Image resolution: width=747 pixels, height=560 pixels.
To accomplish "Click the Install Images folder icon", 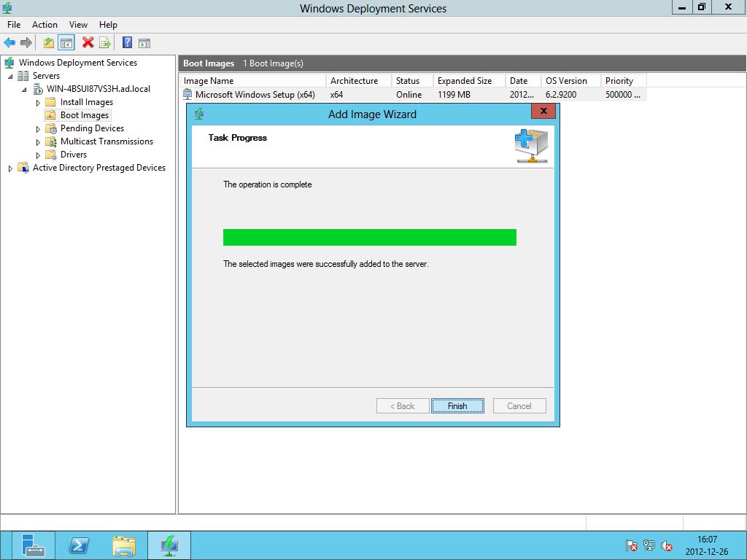I will point(50,102).
